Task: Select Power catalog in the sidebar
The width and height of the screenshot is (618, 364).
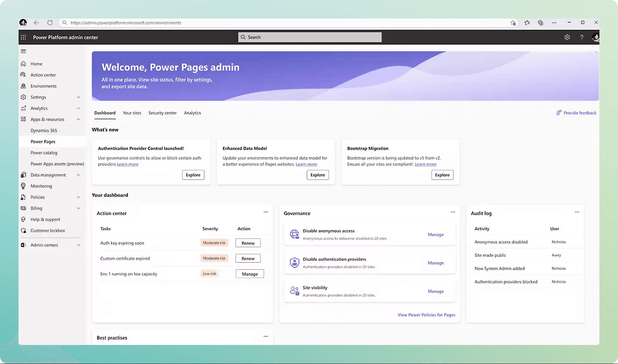Action: click(x=44, y=153)
